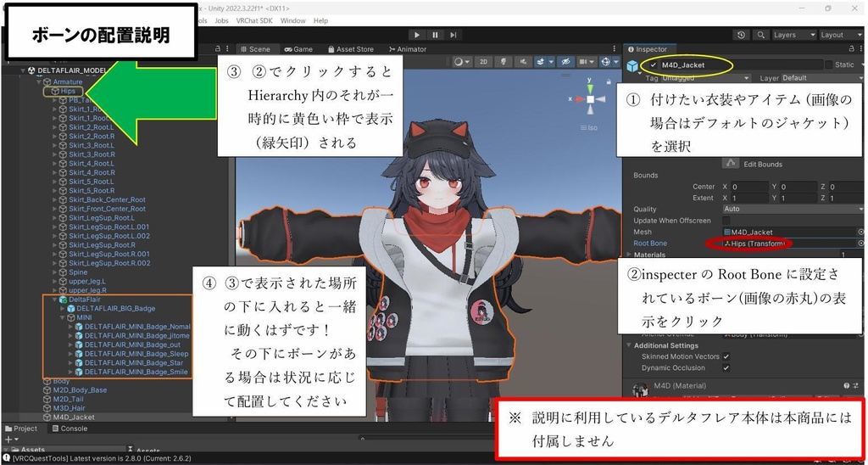The width and height of the screenshot is (868, 465).
Task: Toggle Skinned Motion Vectors checkbox
Action: coord(726,356)
